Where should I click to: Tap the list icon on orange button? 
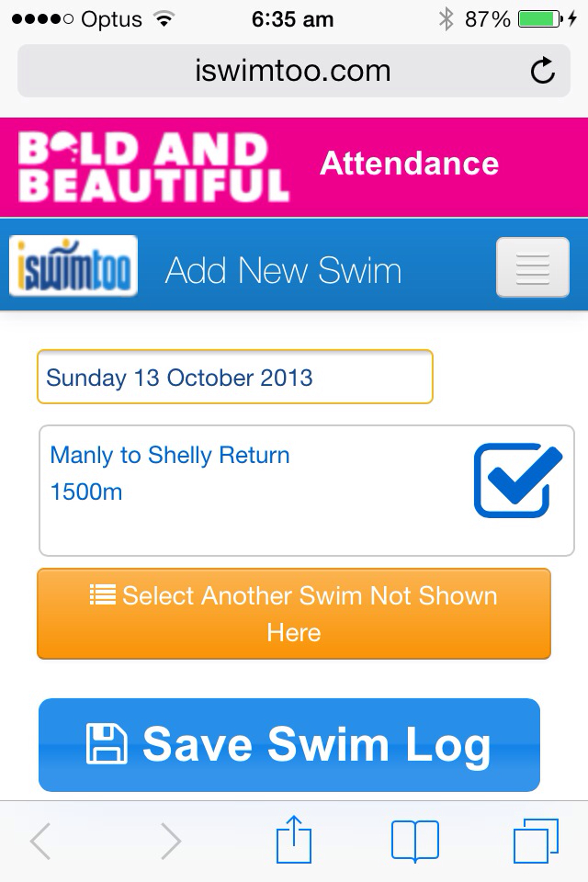[102, 594]
